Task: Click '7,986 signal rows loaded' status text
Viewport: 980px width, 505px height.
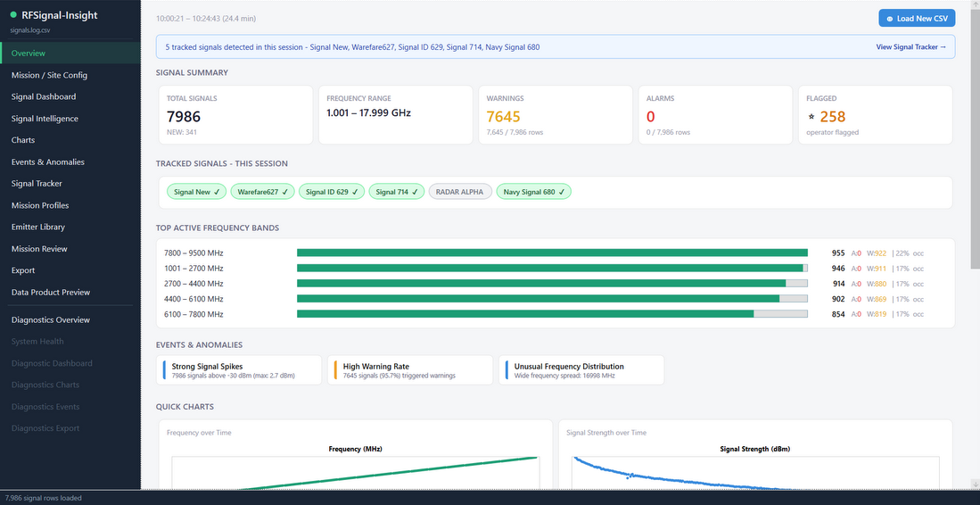Action: tap(43, 498)
